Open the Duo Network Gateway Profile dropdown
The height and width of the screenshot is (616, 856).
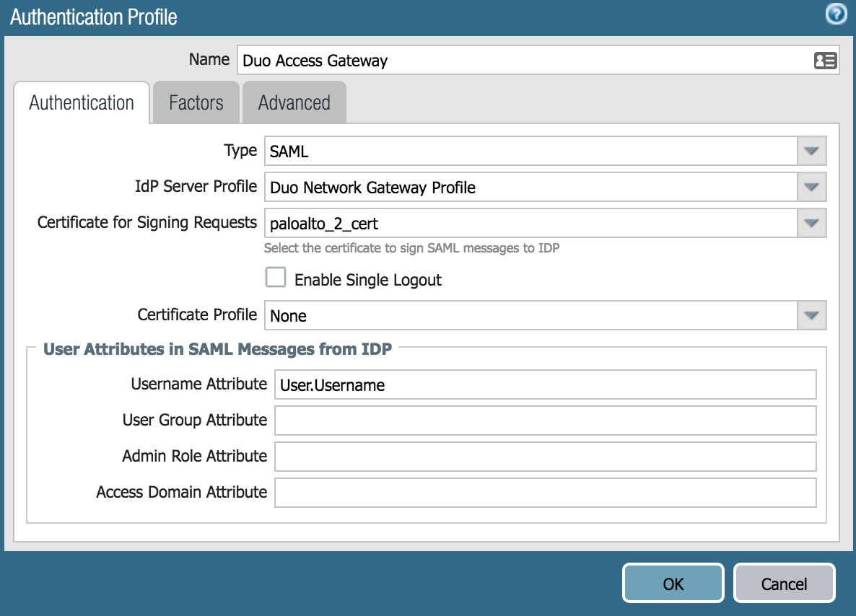(505, 187)
